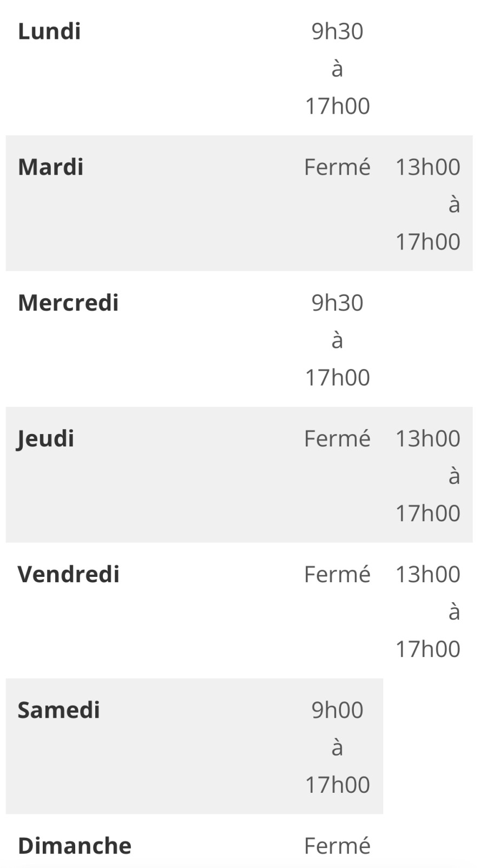487x868 pixels.
Task: Click the 9h30 opening time for Mercredi
Action: (x=337, y=303)
